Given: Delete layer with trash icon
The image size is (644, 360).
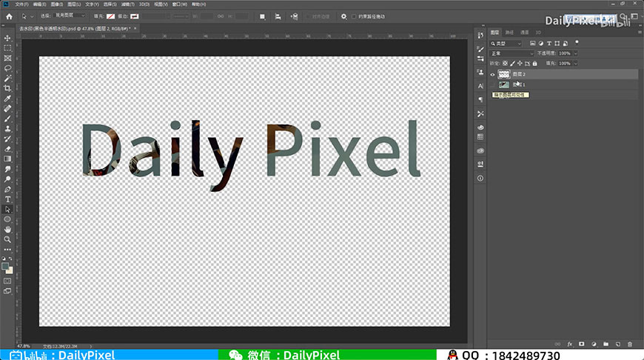Looking at the screenshot, I should click(630, 344).
